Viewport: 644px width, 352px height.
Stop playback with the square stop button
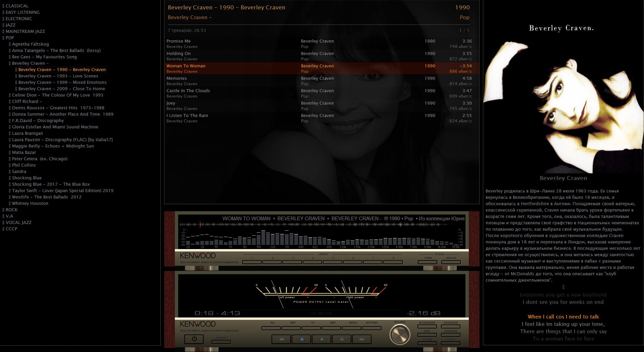coord(302,339)
